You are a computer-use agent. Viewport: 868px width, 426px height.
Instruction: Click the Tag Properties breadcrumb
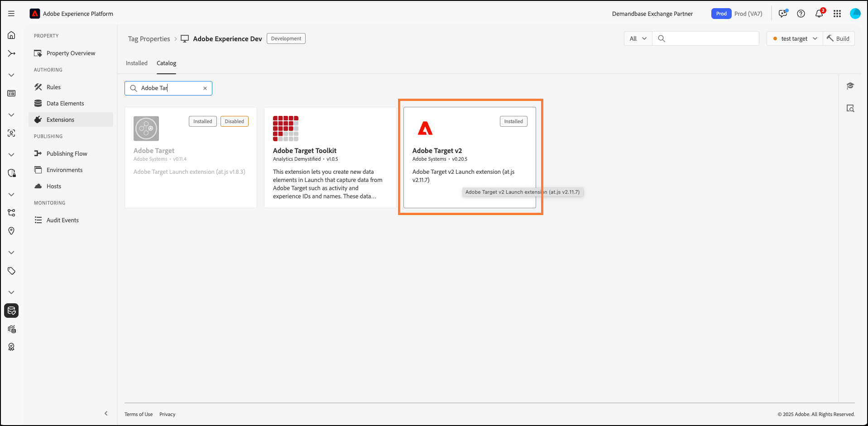pyautogui.click(x=149, y=39)
